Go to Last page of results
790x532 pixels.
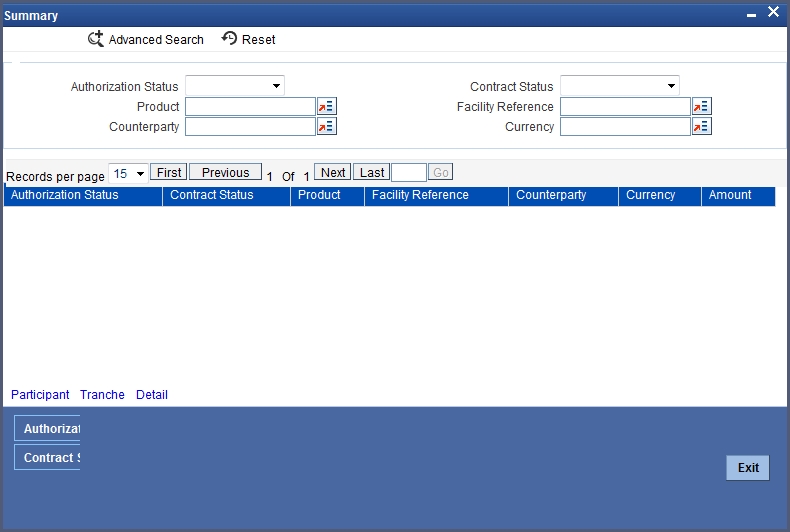coord(371,172)
